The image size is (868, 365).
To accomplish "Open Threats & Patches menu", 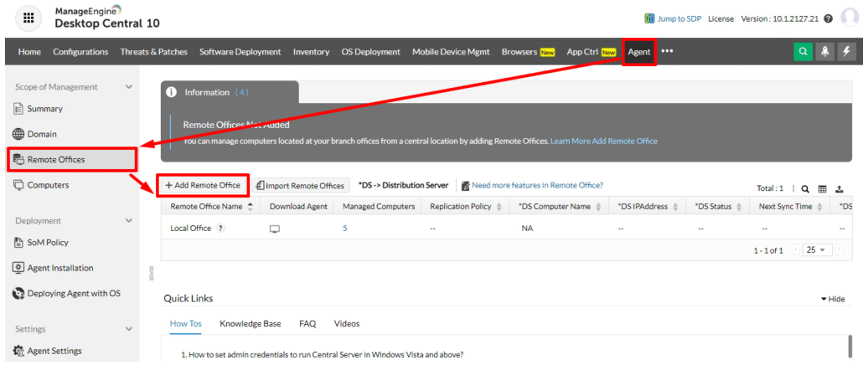I will [154, 51].
